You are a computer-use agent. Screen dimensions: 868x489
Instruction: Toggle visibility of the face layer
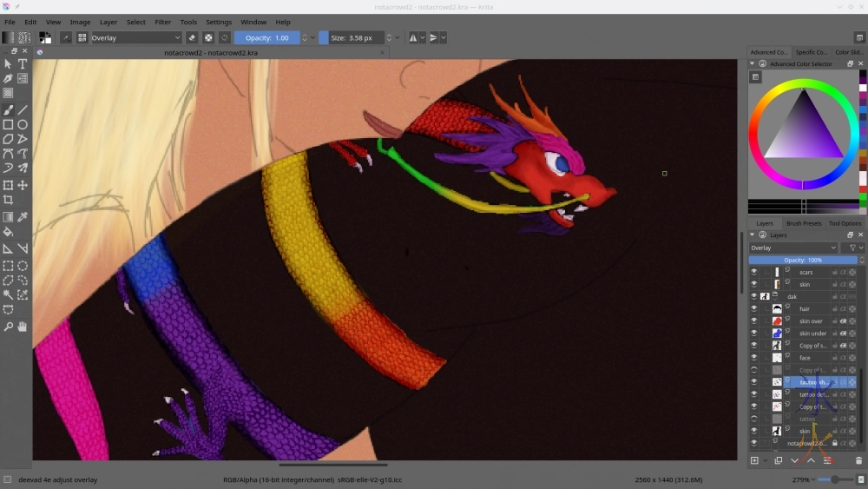coord(753,357)
